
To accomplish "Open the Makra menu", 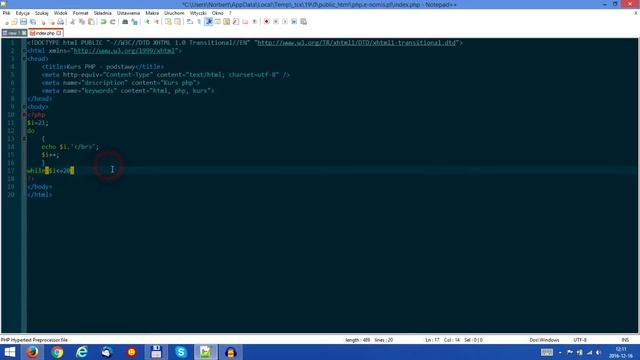I will pyautogui.click(x=152, y=13).
